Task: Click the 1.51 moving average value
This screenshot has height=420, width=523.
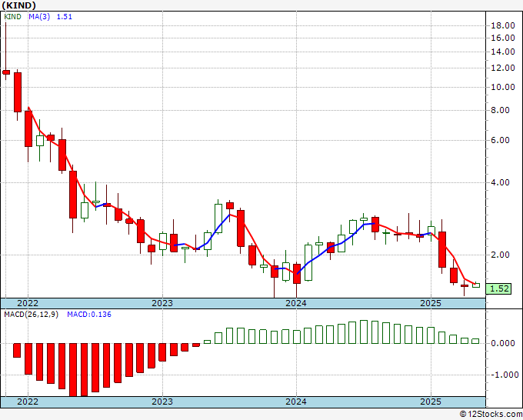Action: point(65,17)
